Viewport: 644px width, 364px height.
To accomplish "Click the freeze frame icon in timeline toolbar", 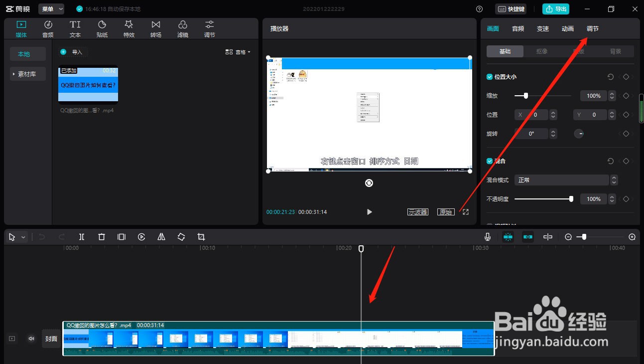I will point(122,237).
